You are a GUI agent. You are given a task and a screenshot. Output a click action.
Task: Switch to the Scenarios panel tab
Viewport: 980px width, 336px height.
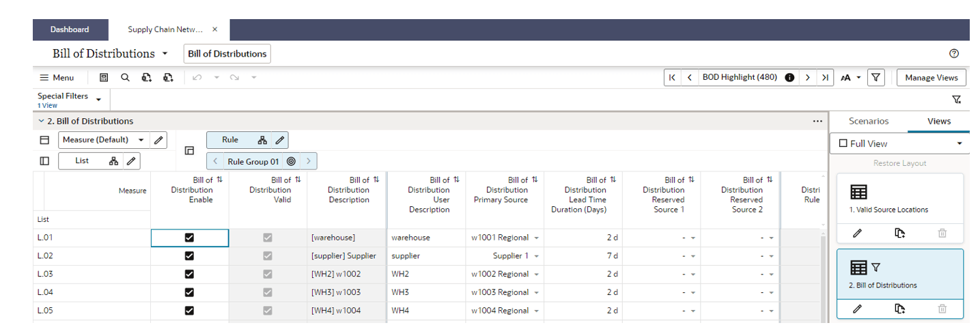point(869,121)
